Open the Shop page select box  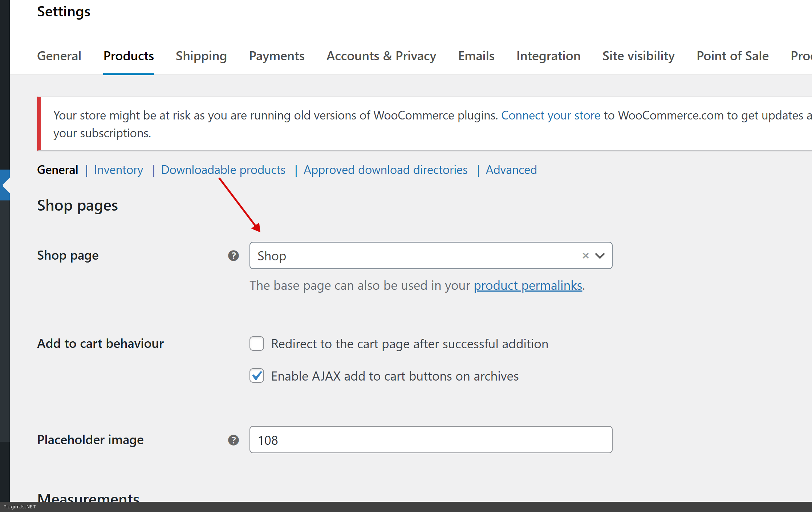(414, 256)
